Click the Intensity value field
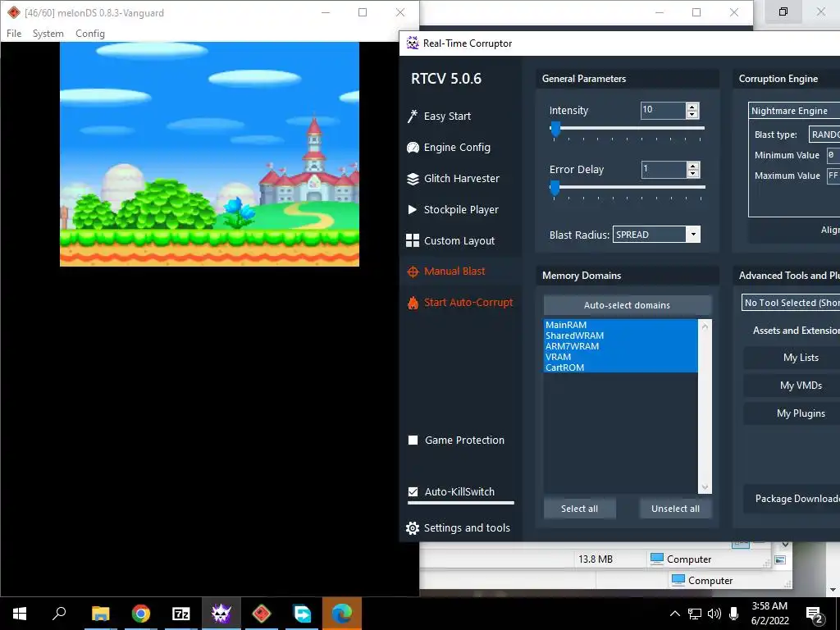 coord(663,110)
